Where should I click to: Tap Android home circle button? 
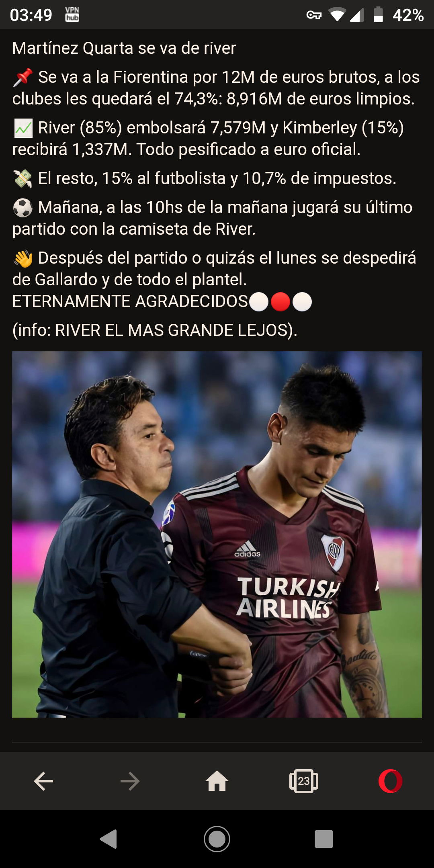217,839
